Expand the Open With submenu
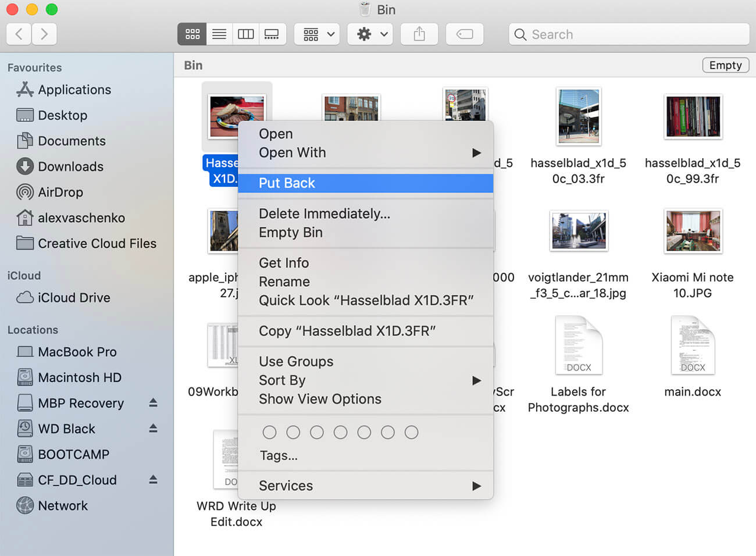 (x=366, y=152)
